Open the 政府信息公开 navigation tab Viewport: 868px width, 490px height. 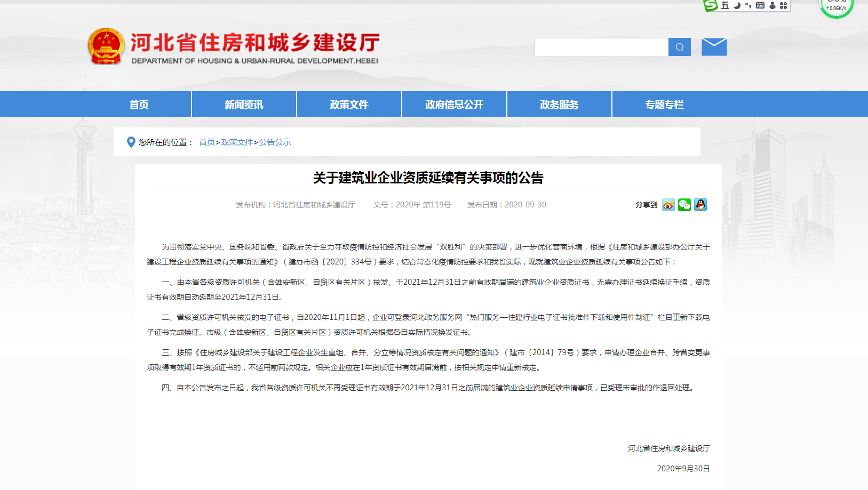tap(454, 105)
